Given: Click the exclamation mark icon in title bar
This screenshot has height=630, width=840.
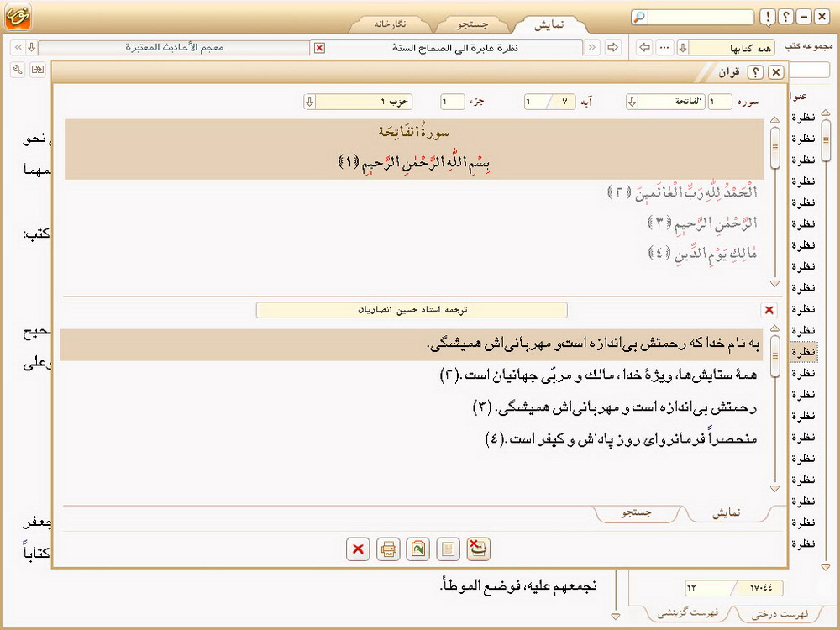Looking at the screenshot, I should pyautogui.click(x=768, y=17).
